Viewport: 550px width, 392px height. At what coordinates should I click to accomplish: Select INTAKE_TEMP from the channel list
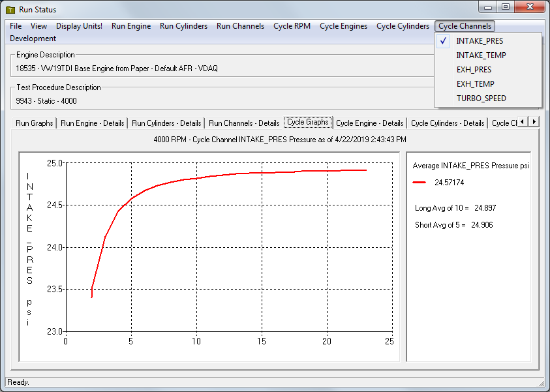coord(488,55)
